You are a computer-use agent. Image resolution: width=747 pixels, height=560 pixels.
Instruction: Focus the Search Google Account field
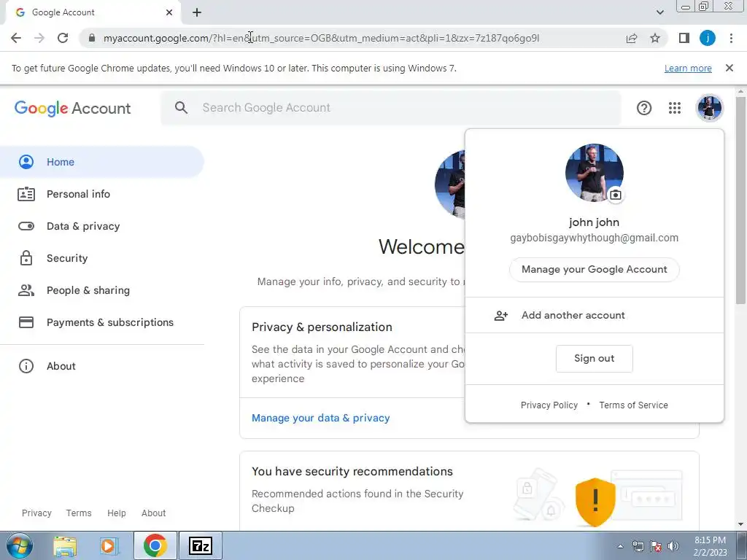pos(391,108)
